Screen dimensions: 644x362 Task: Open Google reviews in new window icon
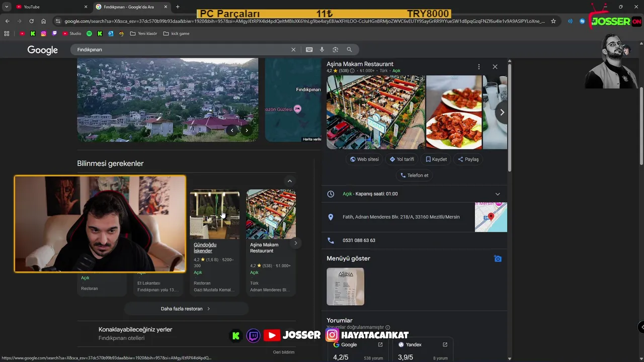tap(380, 344)
